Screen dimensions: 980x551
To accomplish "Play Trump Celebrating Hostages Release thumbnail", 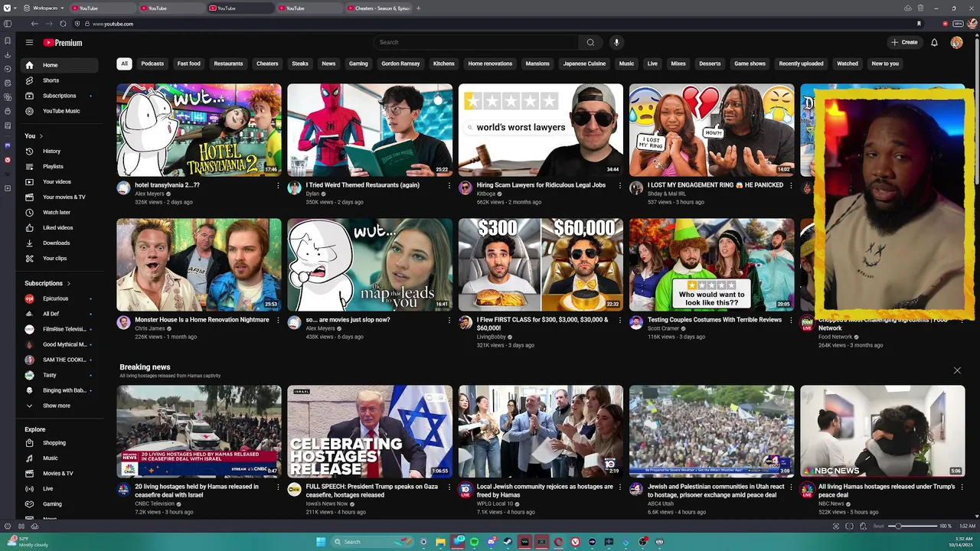I will [x=370, y=432].
